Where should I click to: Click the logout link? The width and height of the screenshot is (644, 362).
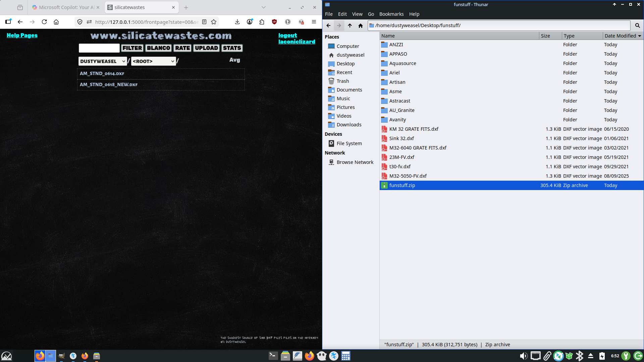(x=287, y=35)
